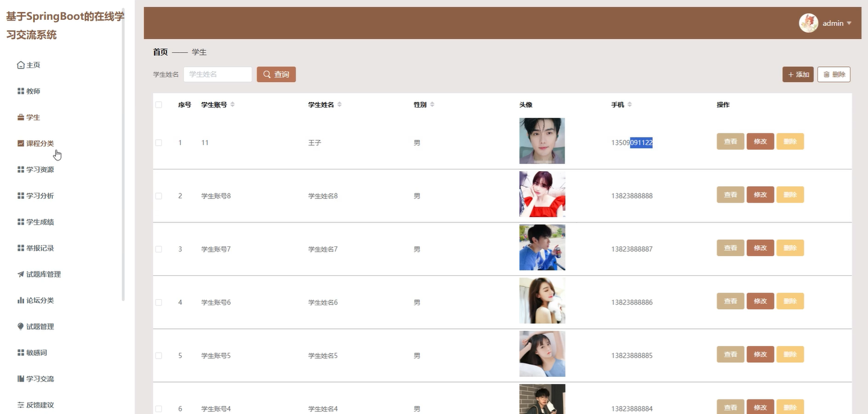Open the admin dropdown arrow
This screenshot has height=414, width=868.
point(849,23)
